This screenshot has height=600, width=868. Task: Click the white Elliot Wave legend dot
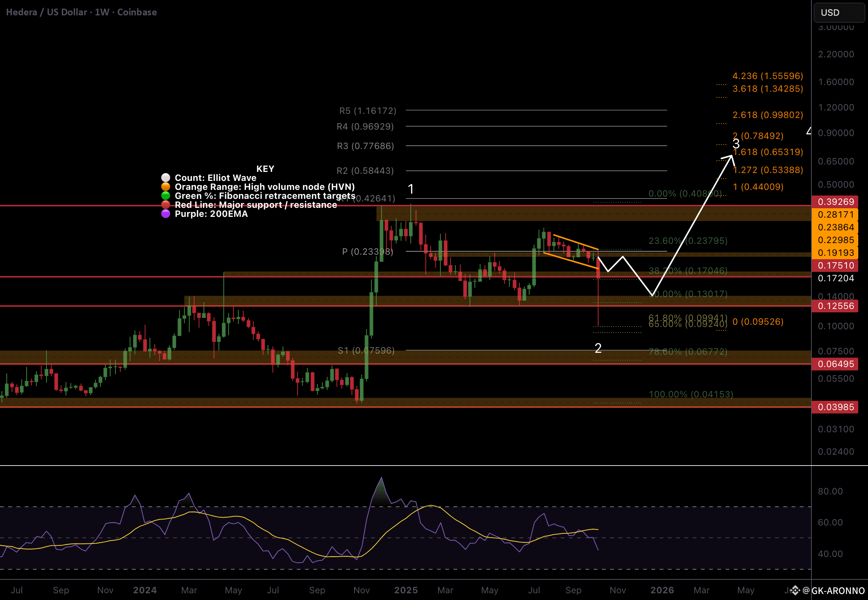166,178
